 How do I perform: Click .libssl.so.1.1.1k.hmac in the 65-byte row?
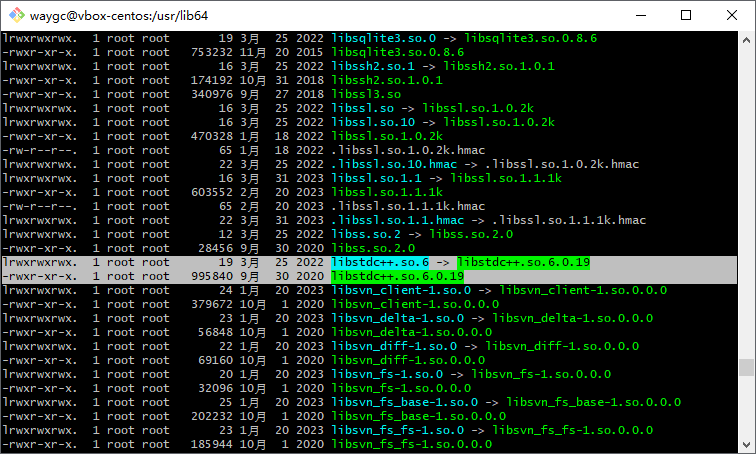point(408,206)
